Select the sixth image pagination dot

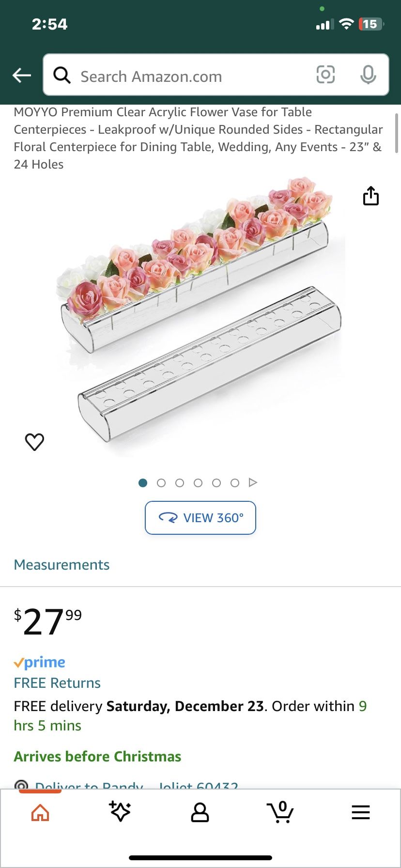point(235,483)
